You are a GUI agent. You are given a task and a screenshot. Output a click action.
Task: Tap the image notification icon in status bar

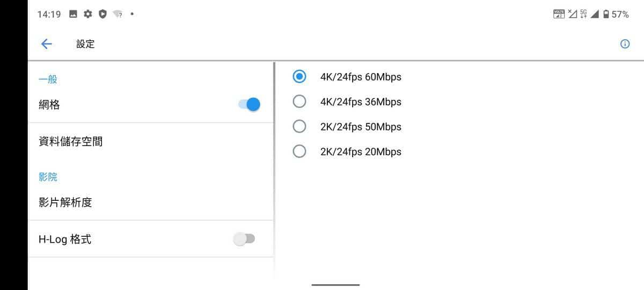tap(74, 15)
